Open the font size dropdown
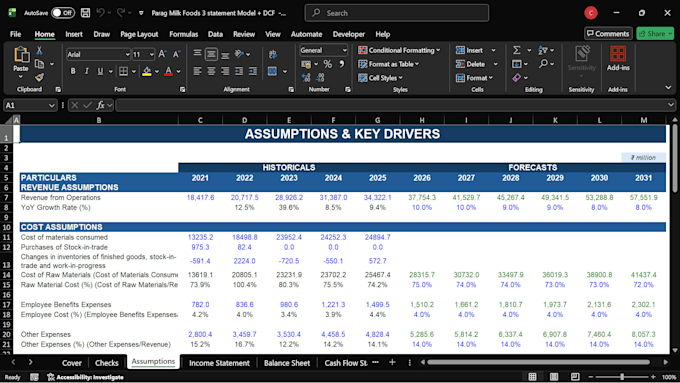The width and height of the screenshot is (680, 383). 151,55
